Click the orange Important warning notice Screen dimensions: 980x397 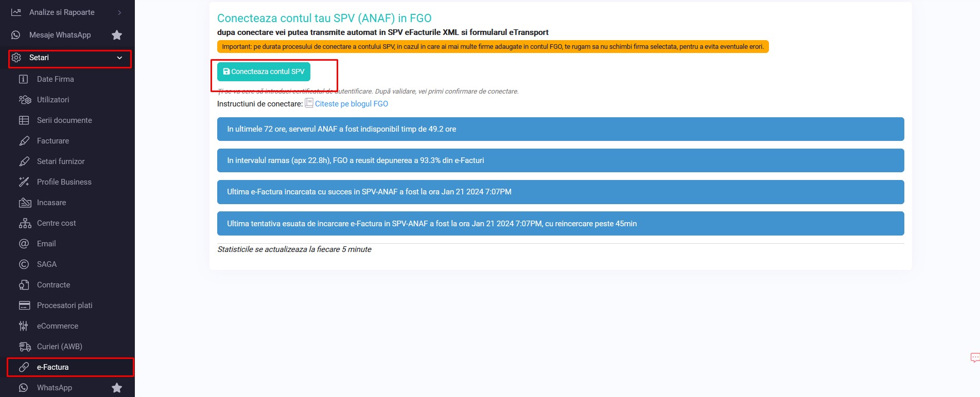pyautogui.click(x=493, y=47)
